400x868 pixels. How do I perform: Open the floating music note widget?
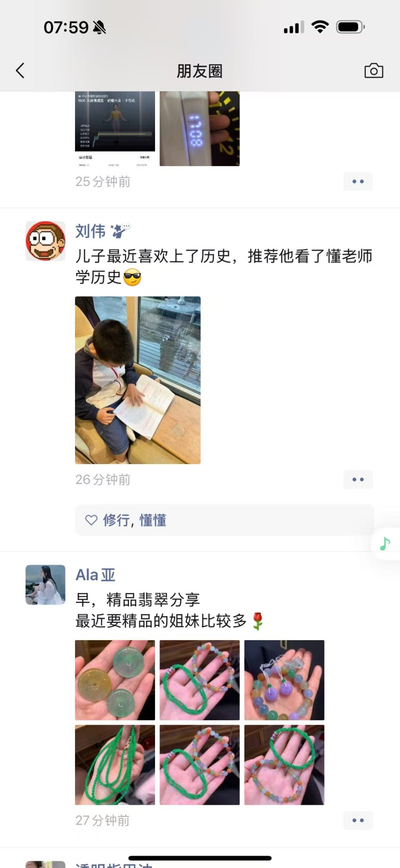point(385,543)
